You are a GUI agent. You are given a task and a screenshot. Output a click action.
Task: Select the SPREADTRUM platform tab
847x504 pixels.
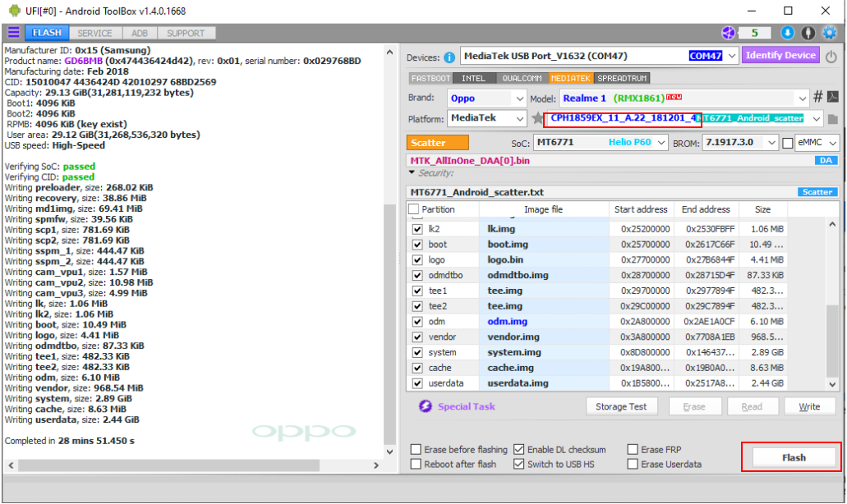622,78
